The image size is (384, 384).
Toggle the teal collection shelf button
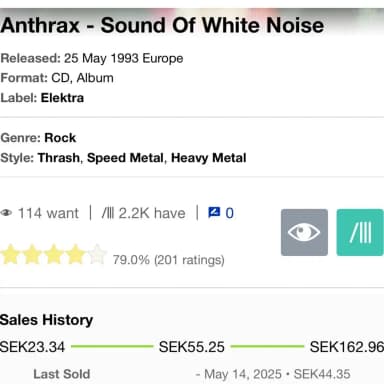tap(360, 232)
